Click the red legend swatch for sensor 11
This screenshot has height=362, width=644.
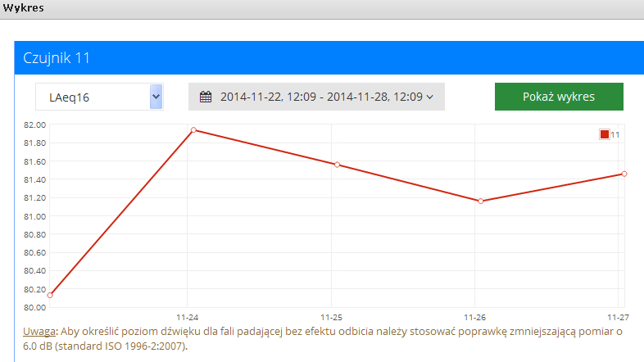tap(604, 134)
